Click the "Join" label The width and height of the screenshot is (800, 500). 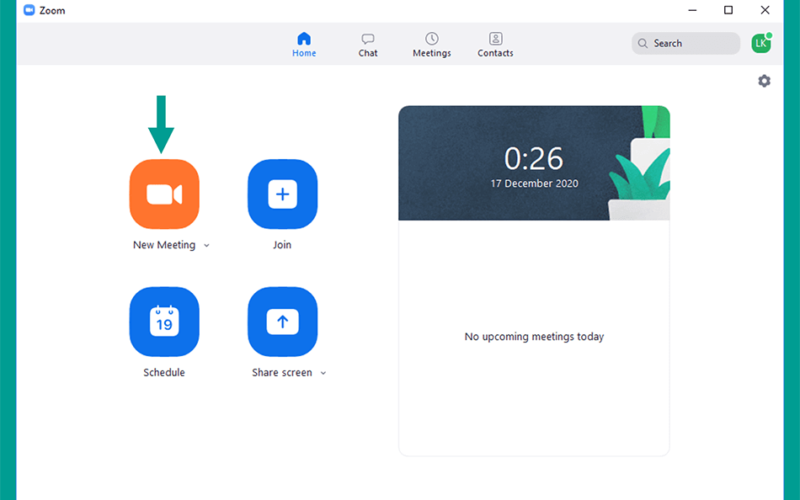click(282, 245)
